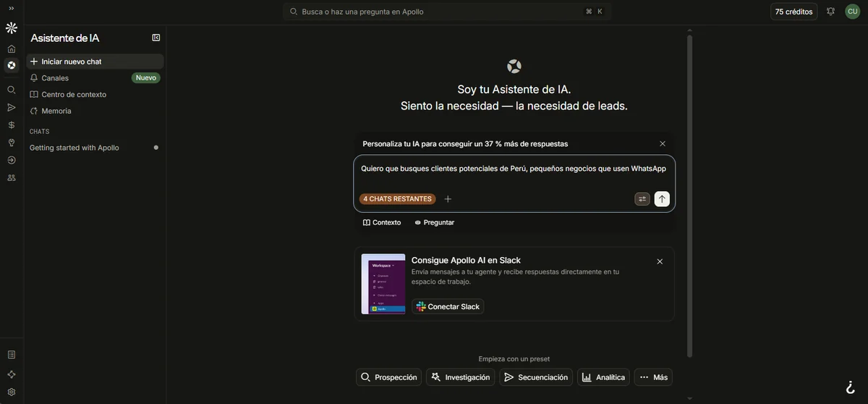Viewport: 868px width, 404px height.
Task: Close the Apollo AI en Slack card
Action: click(660, 261)
